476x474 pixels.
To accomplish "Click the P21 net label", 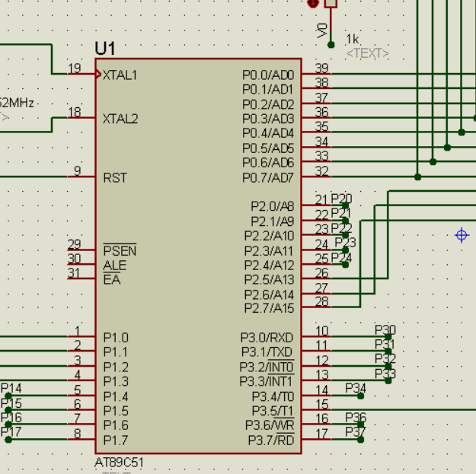I will point(340,213).
